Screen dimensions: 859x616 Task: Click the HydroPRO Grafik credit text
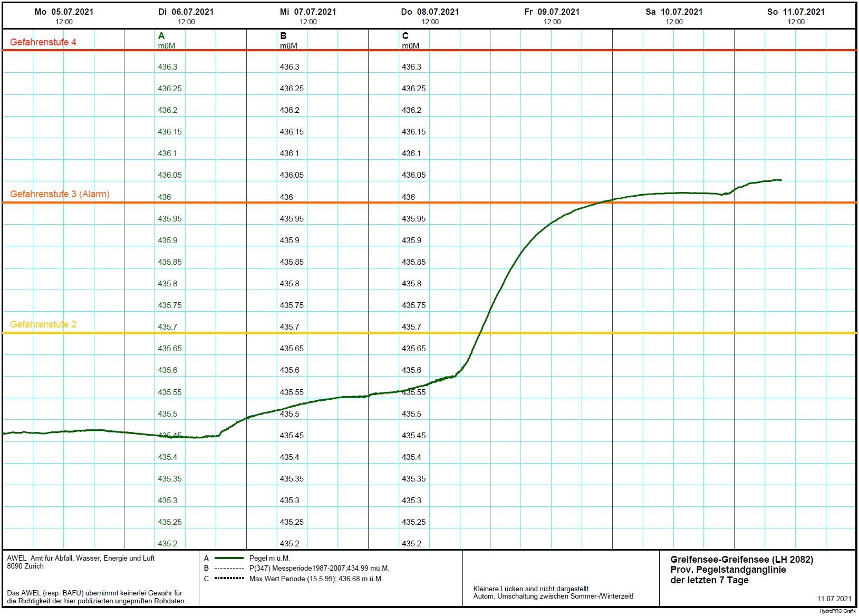(838, 611)
